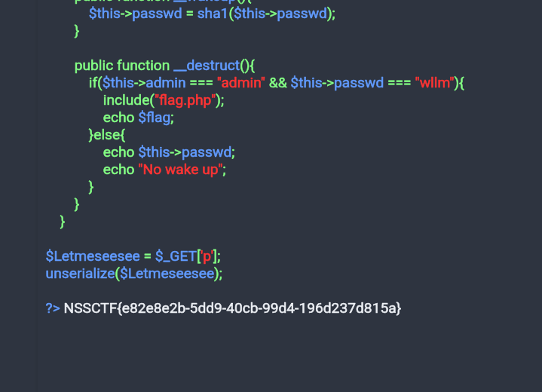This screenshot has height=392, width=542.
Task: Click the PHP closing tag ?>
Action: (53, 308)
